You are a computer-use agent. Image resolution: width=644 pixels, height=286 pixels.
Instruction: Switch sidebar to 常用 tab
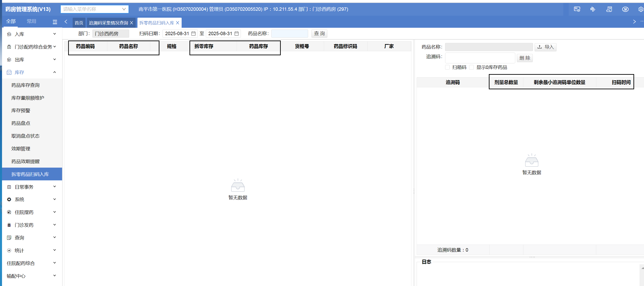31,21
